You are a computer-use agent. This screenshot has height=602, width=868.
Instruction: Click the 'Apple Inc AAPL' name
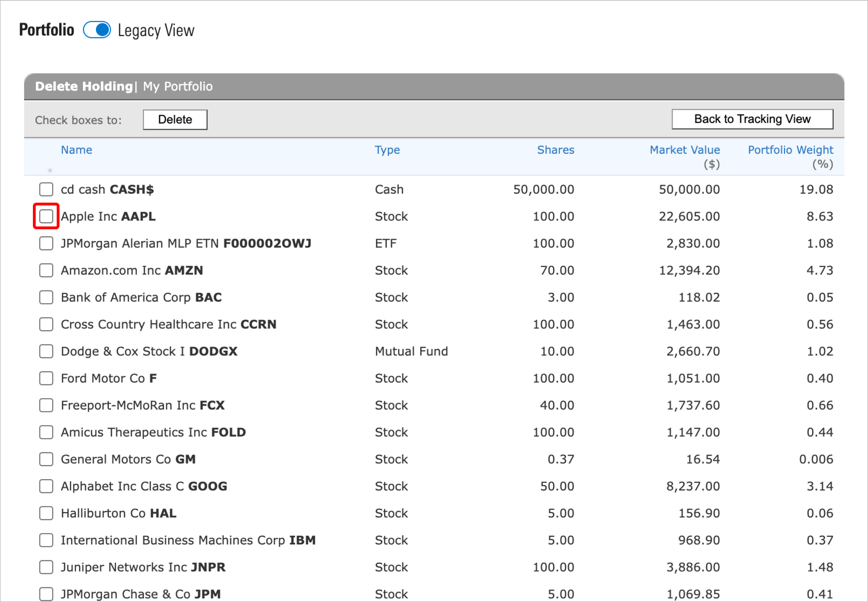108,217
